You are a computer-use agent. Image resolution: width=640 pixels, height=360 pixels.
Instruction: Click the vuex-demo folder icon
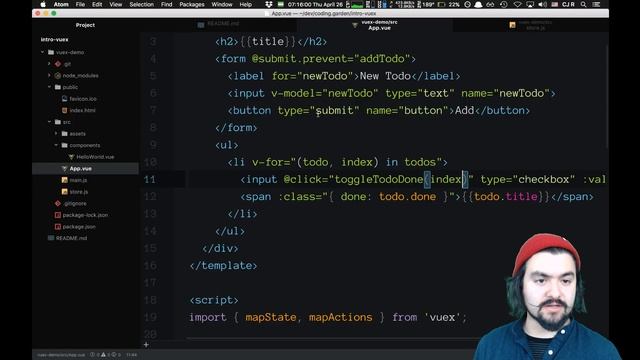[x=51, y=52]
